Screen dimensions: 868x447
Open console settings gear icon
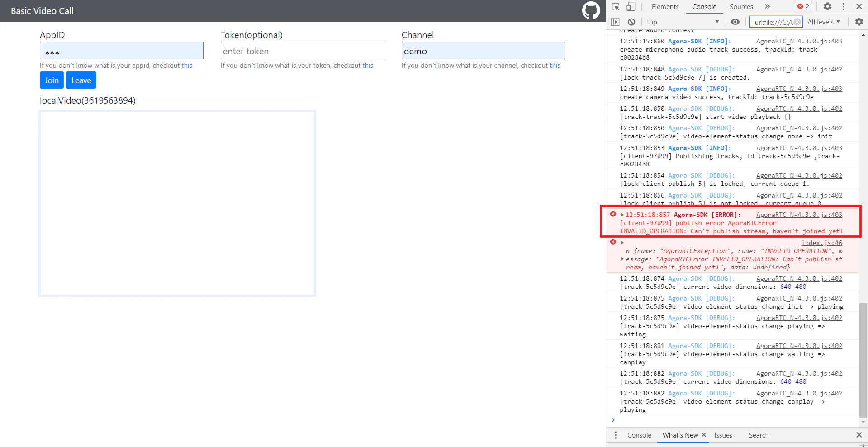[859, 22]
